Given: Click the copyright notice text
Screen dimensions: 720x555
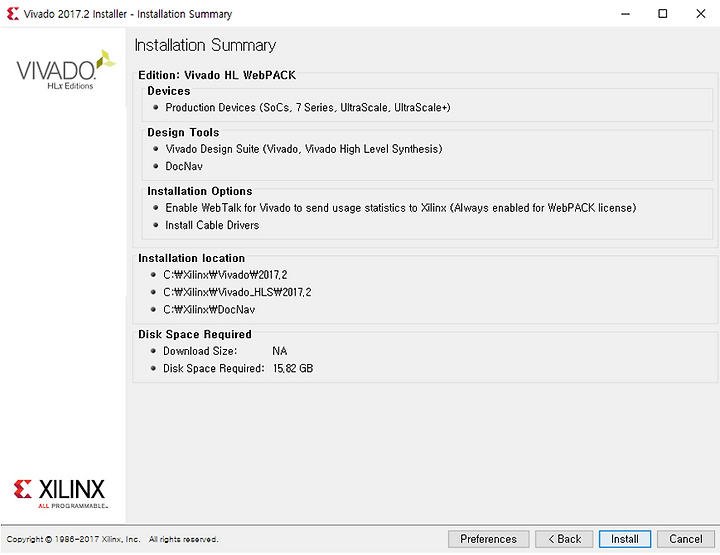Looking at the screenshot, I should (112, 539).
